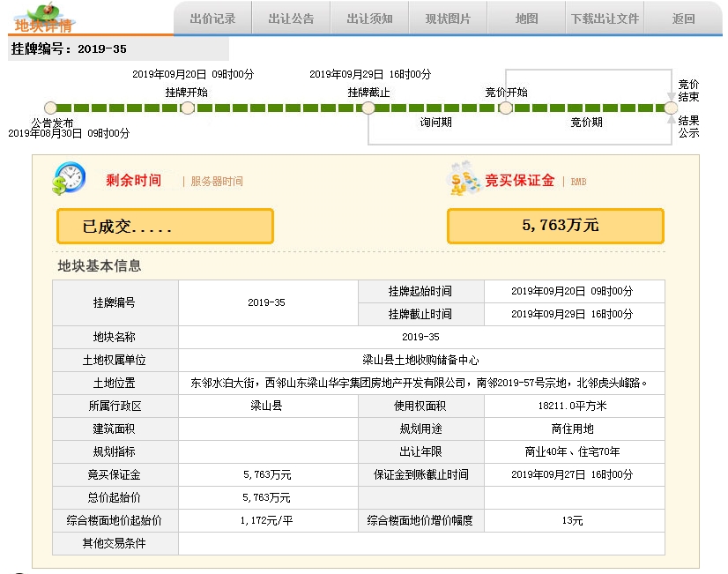The width and height of the screenshot is (728, 574).
Task: View the 现状图片 tab
Action: (x=448, y=19)
